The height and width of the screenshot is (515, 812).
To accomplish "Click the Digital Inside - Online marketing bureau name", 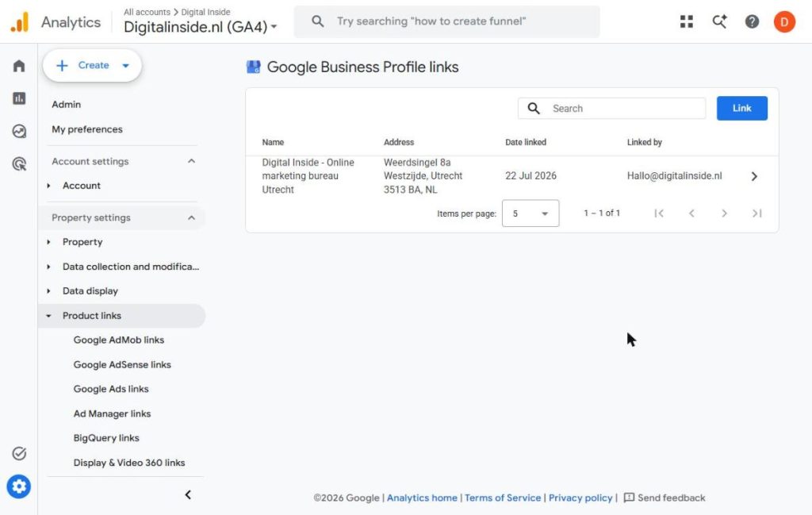I will [x=308, y=175].
